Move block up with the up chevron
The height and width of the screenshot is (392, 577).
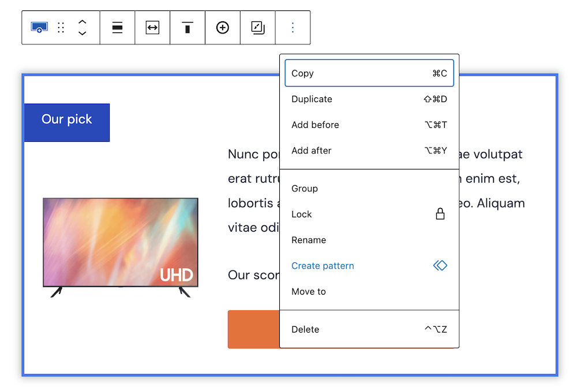[82, 22]
